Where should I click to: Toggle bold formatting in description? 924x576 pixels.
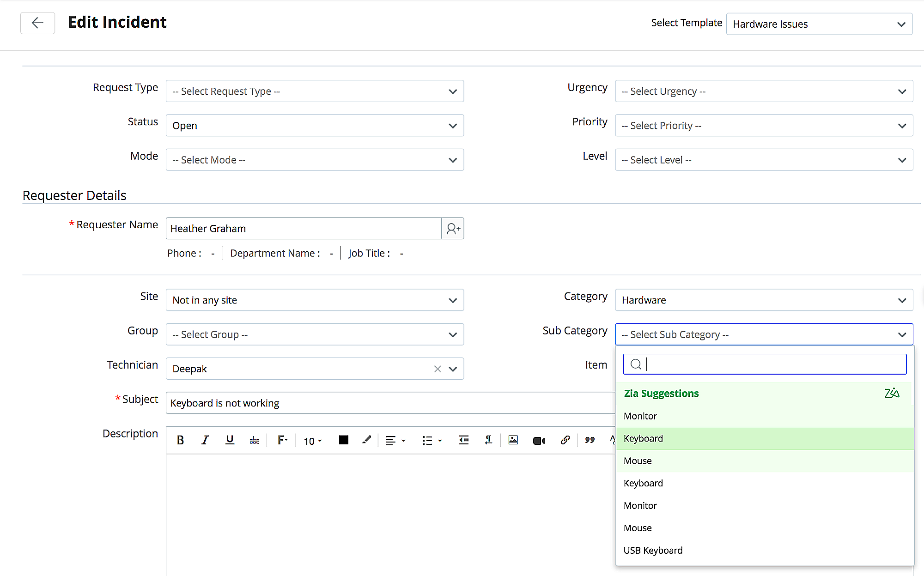pos(180,440)
